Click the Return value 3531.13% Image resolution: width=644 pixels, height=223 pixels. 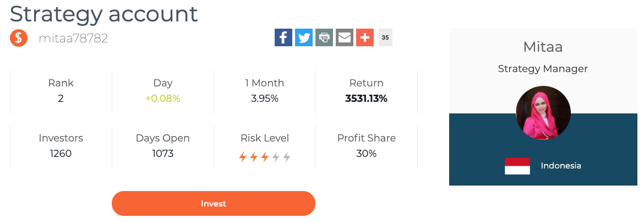click(367, 99)
